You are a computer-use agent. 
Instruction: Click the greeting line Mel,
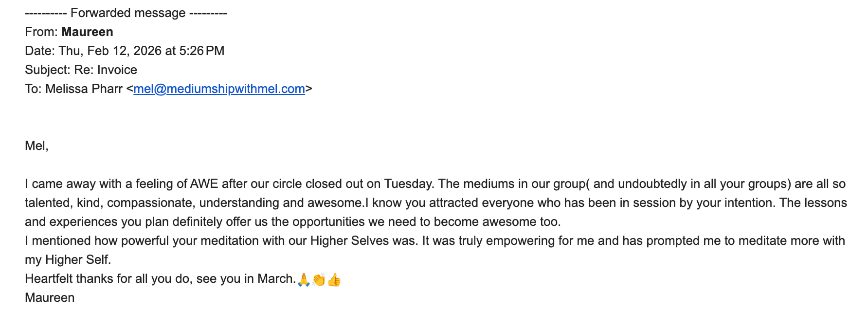[x=36, y=146]
